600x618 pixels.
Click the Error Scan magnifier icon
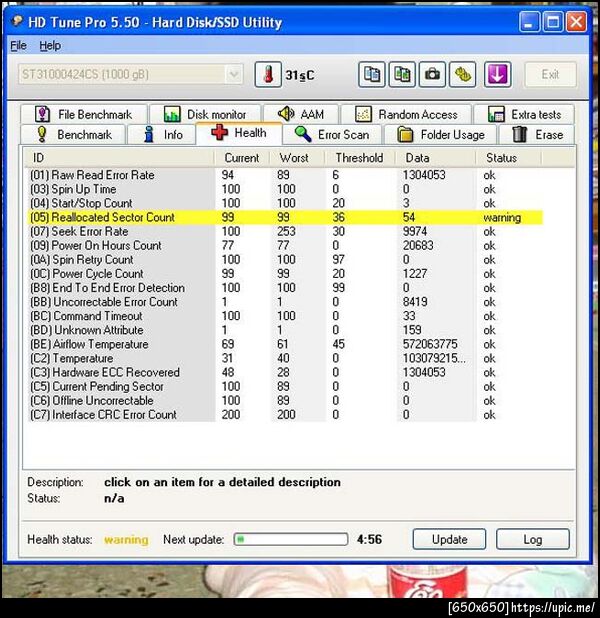pos(303,134)
